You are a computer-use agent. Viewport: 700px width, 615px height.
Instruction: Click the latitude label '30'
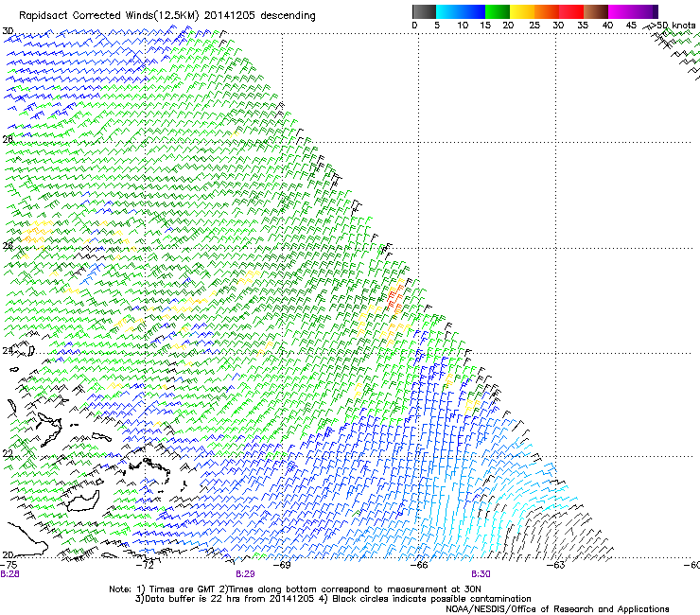pyautogui.click(x=8, y=31)
